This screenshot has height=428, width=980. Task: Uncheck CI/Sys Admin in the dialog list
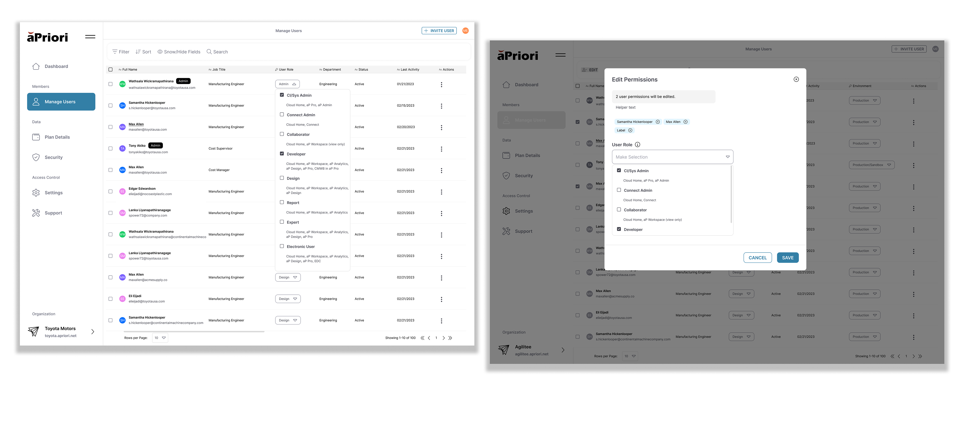point(619,170)
